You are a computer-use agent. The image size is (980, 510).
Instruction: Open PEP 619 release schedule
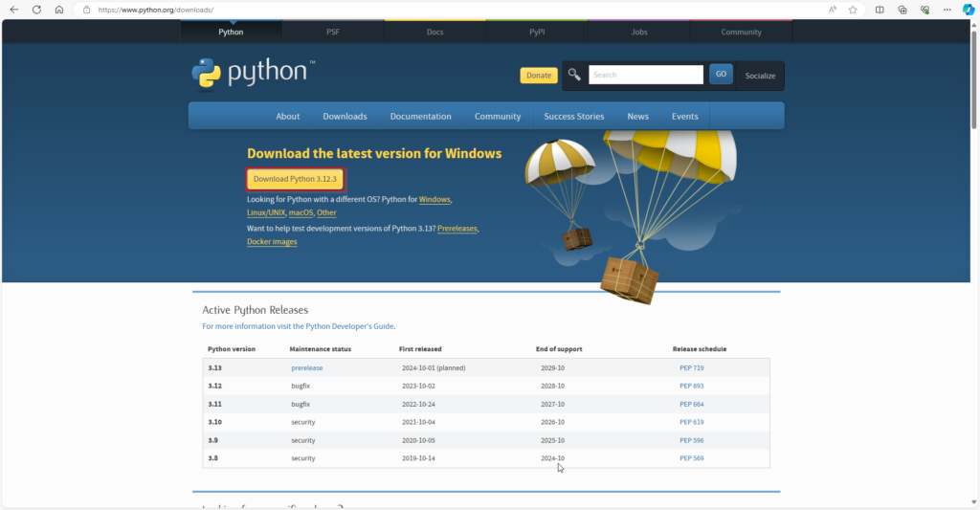pyautogui.click(x=692, y=423)
